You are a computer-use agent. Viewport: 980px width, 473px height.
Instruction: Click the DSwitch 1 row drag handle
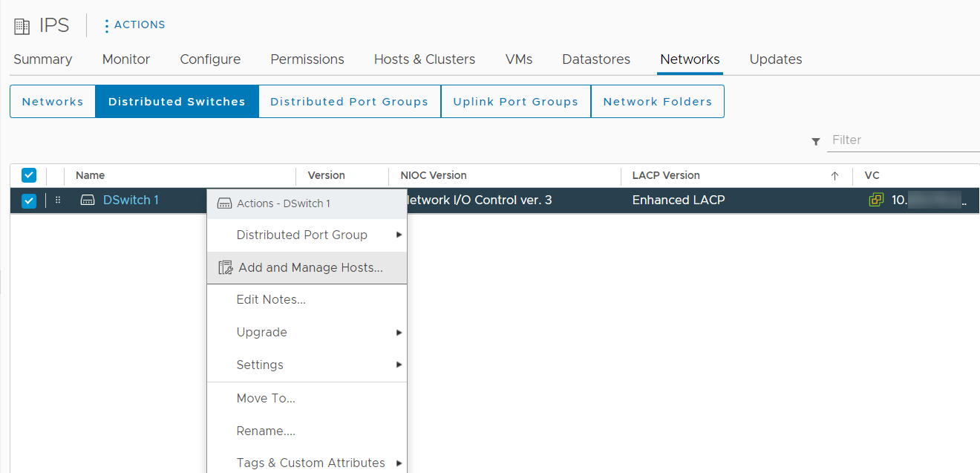58,200
